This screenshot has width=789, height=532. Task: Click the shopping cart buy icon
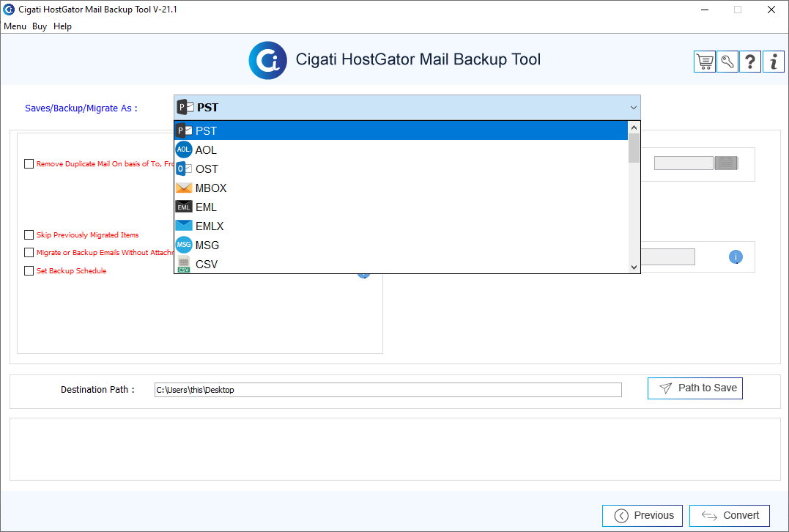point(705,62)
